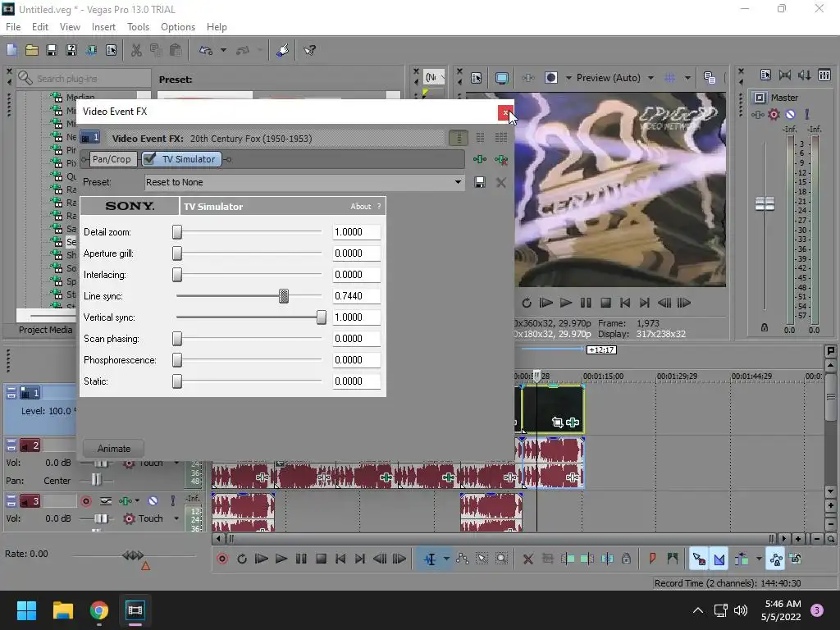This screenshot has height=630, width=840.
Task: Copy snapshot to clipboard icon in preview
Action: point(710,78)
